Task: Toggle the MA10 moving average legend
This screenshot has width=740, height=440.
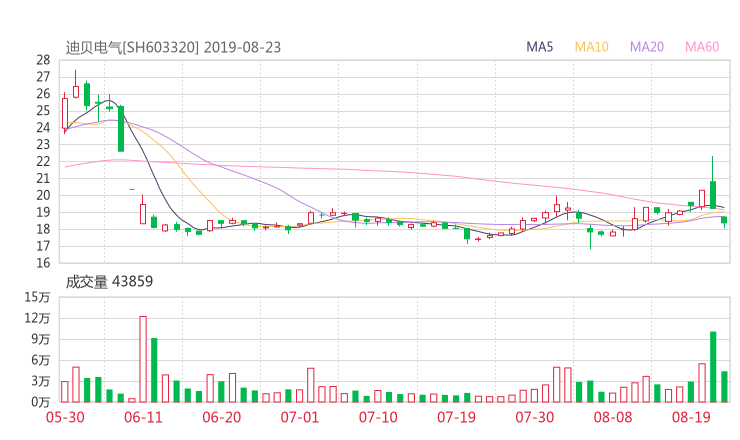Action: click(x=592, y=46)
